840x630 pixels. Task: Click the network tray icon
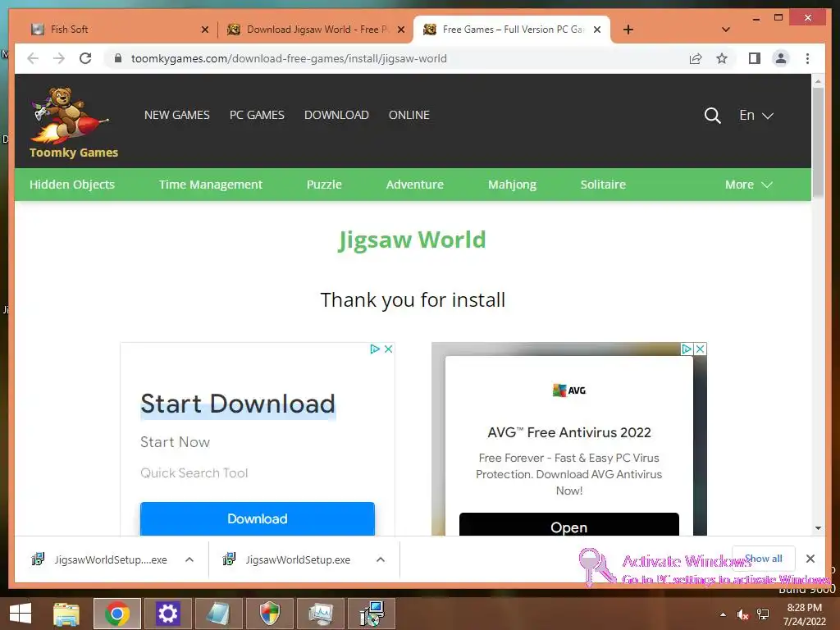[x=764, y=614]
